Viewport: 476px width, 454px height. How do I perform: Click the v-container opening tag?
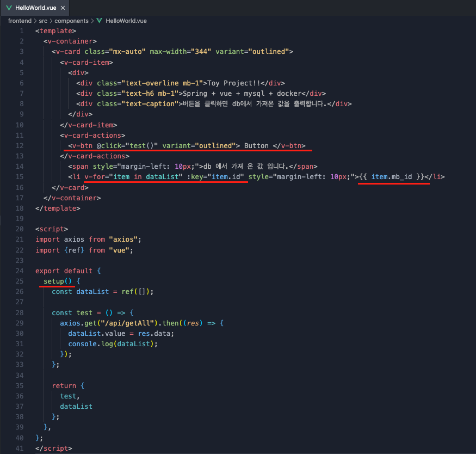(x=70, y=41)
